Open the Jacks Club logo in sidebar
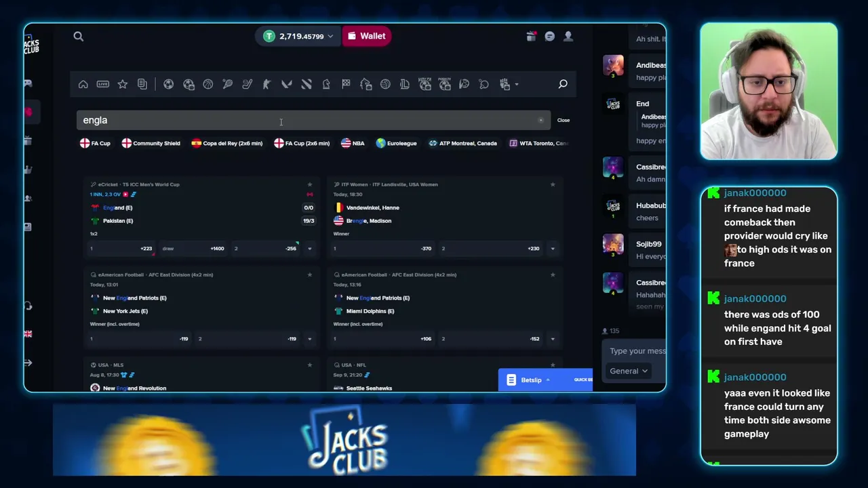868x488 pixels. click(31, 46)
